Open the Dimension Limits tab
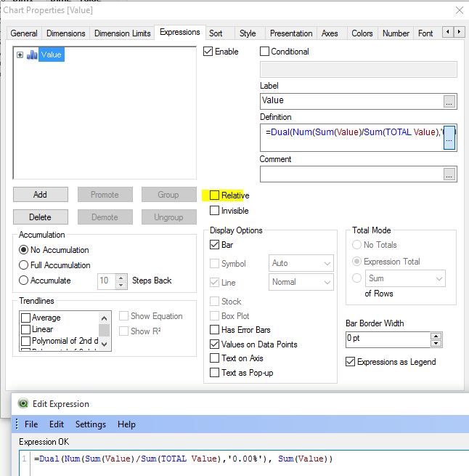Image resolution: width=469 pixels, height=476 pixels. pyautogui.click(x=122, y=33)
